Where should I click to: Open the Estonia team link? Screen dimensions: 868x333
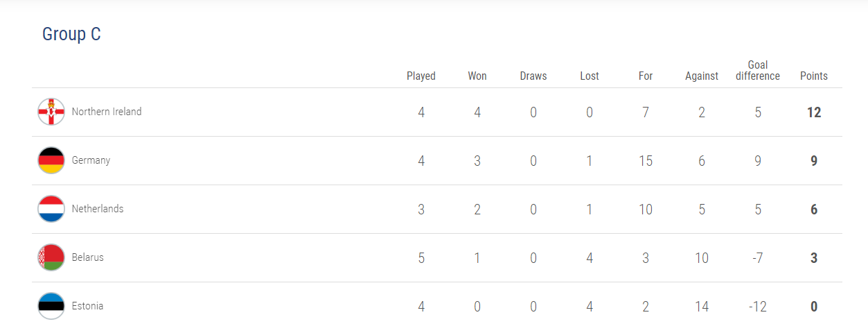[x=87, y=306]
